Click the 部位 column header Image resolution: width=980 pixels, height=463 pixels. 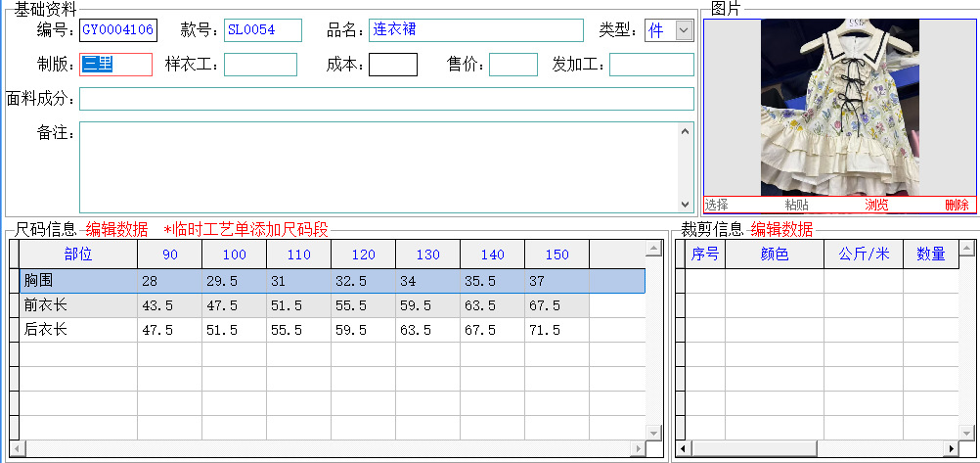(78, 255)
